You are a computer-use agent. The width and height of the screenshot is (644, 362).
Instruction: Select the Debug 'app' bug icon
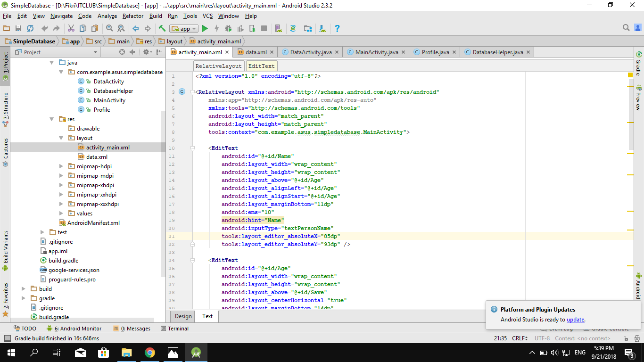(x=228, y=28)
